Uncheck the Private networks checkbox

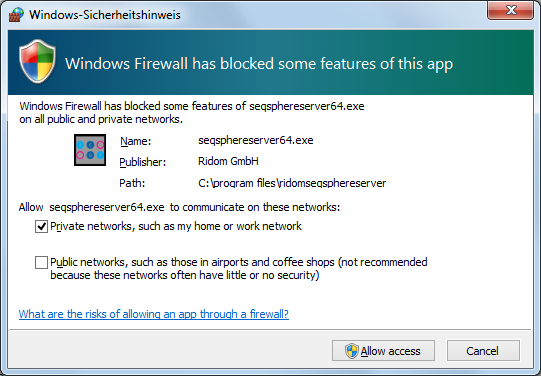click(41, 227)
